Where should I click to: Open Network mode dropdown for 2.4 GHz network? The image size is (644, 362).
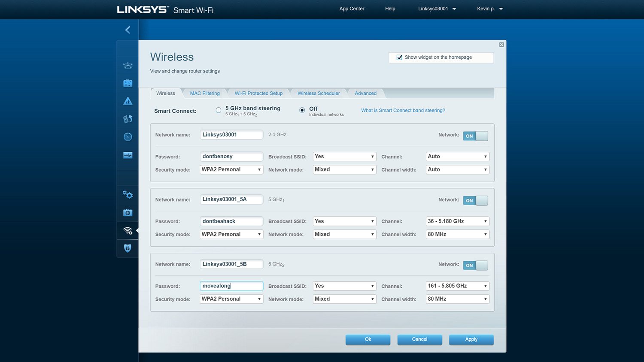click(344, 169)
